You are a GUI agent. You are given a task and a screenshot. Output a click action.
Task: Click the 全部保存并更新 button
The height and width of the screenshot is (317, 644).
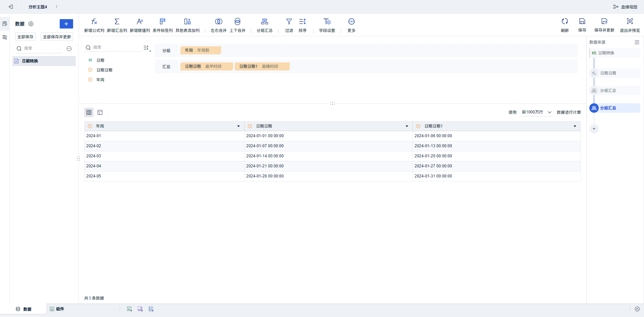coord(57,37)
